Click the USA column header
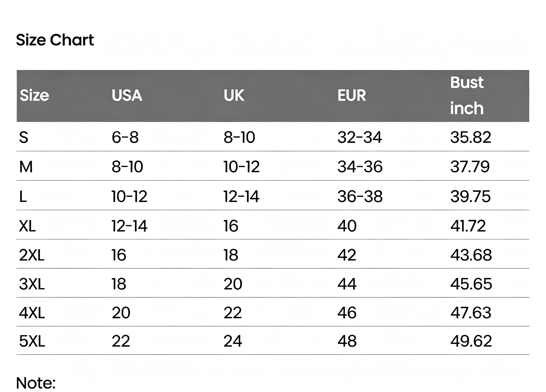 point(127,95)
